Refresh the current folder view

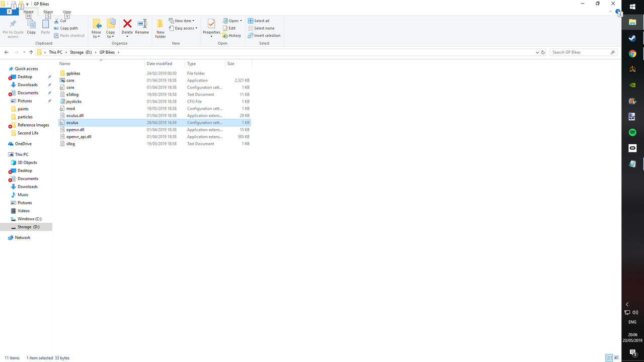coord(543,52)
